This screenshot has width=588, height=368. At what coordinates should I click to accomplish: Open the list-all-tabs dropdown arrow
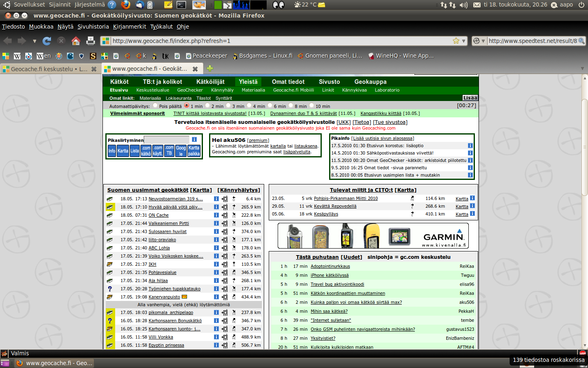click(x=582, y=68)
